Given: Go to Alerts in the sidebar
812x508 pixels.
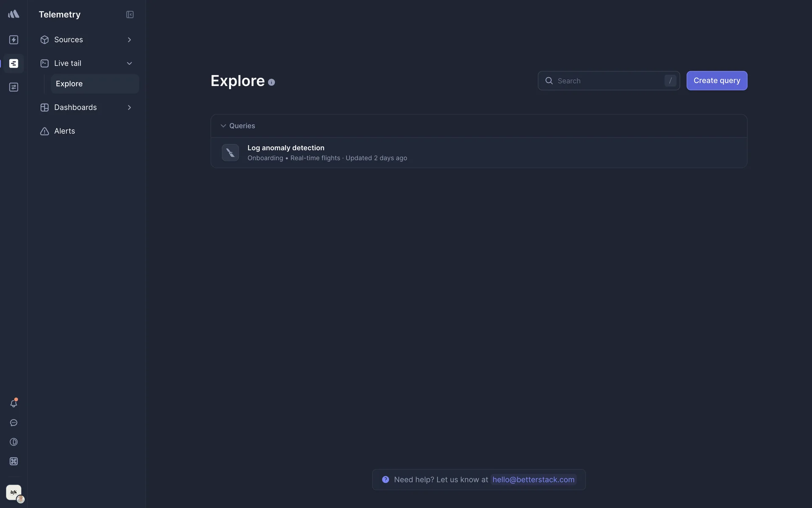Looking at the screenshot, I should coord(64,131).
